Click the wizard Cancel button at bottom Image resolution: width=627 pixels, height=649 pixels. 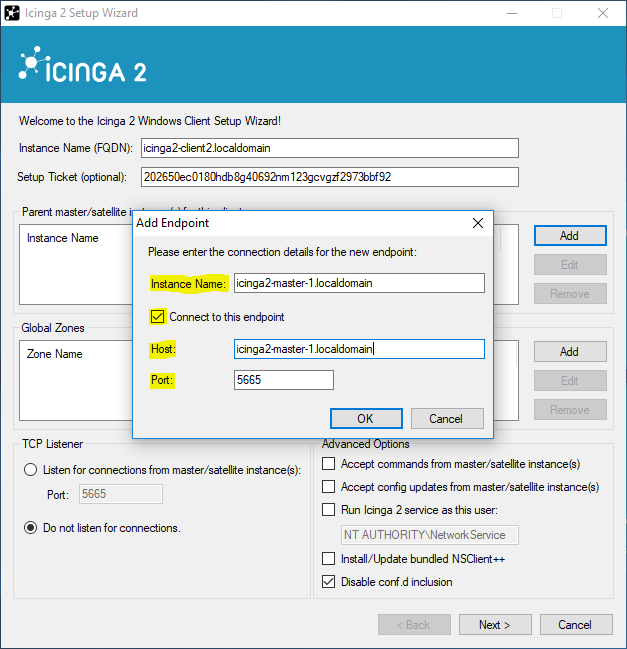(x=576, y=625)
